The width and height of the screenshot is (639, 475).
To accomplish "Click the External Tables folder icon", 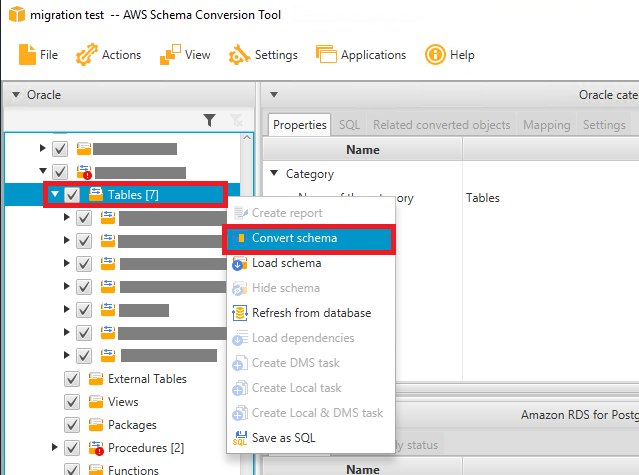I will coord(96,379).
